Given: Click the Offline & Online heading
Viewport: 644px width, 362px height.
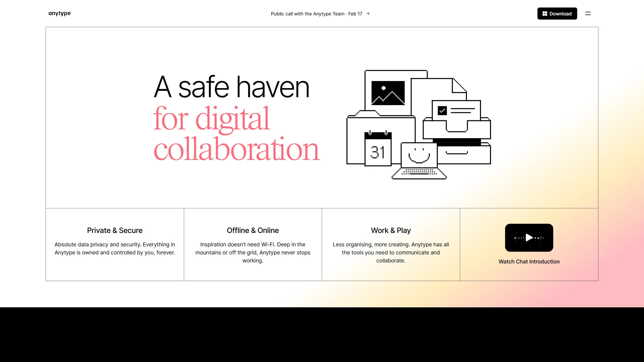Looking at the screenshot, I should pyautogui.click(x=253, y=231).
